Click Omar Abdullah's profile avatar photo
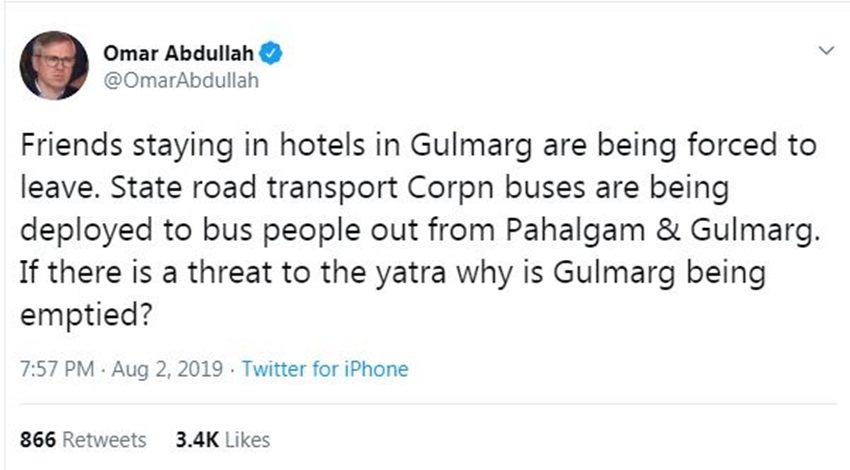Image resolution: width=850 pixels, height=470 pixels. point(50,66)
